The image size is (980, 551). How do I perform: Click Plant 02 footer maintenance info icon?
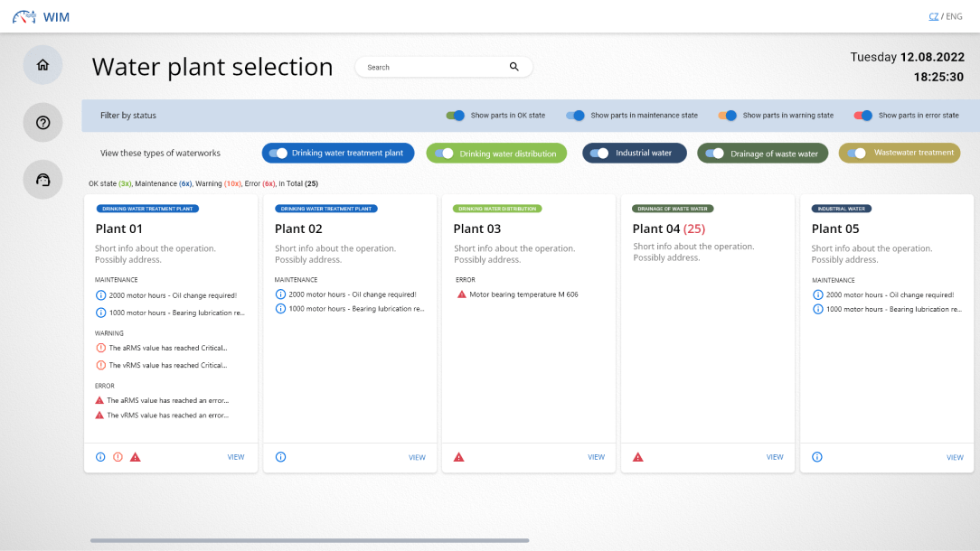click(280, 457)
